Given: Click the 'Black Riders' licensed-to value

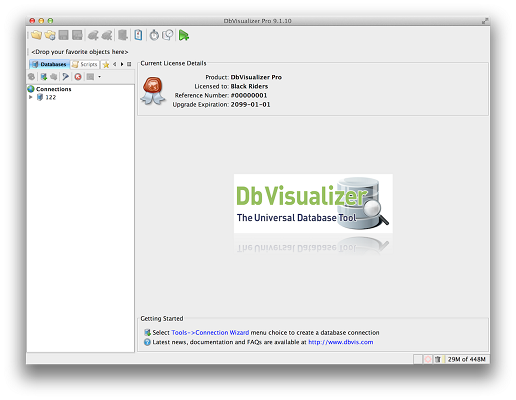Looking at the screenshot, I should pos(249,86).
